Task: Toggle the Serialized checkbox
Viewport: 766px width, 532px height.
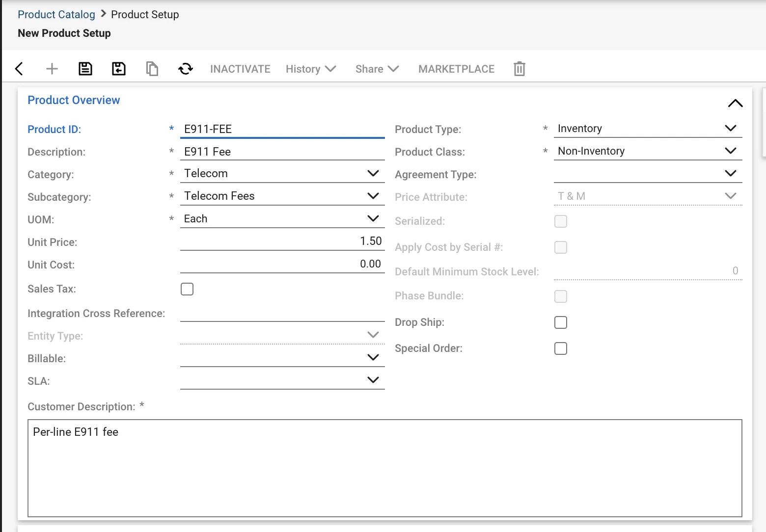Action: tap(561, 221)
